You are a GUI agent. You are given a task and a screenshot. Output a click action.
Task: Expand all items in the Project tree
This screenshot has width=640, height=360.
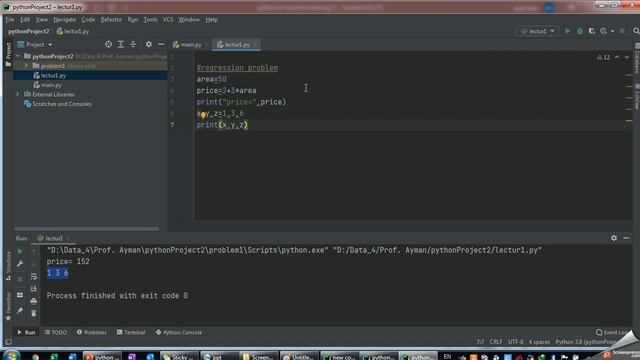tap(121, 44)
